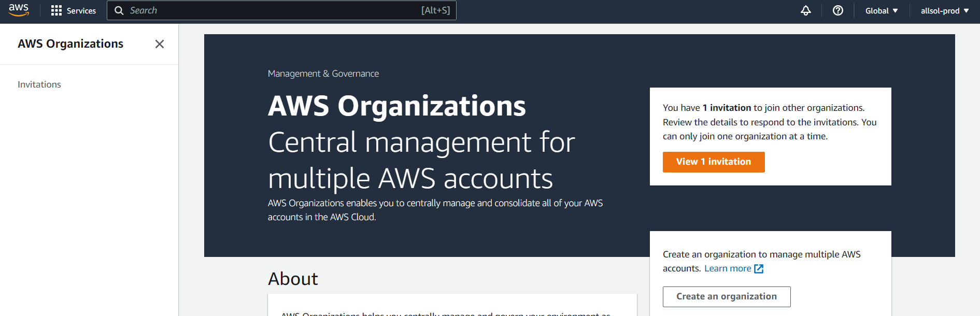Expand the Global region dropdown

[882, 10]
